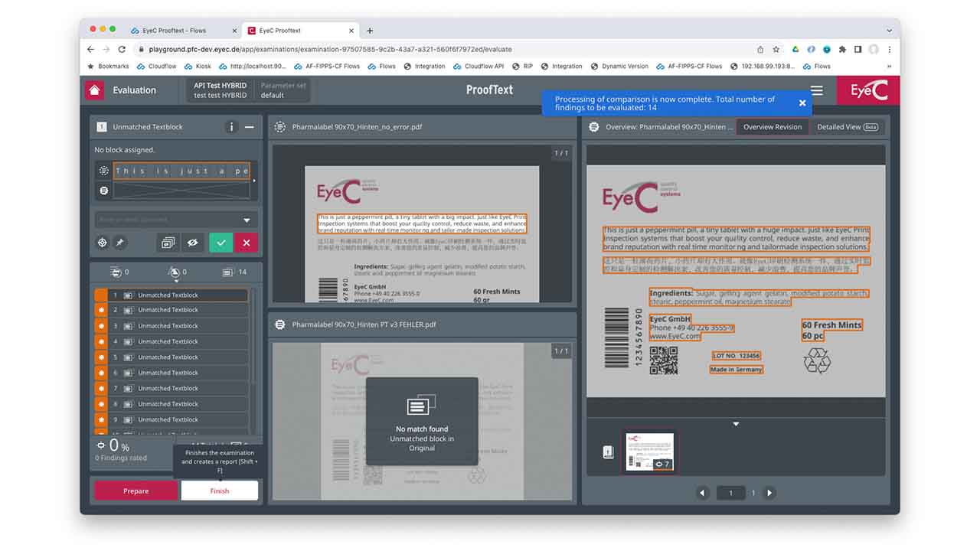Apply finding to all pages via stacked-pages icon
Viewport: 980px width, 551px height.
pos(168,242)
